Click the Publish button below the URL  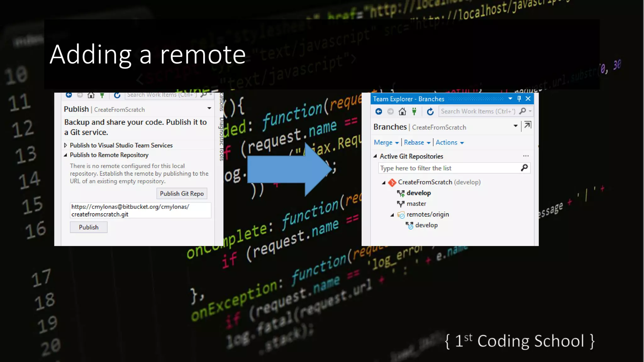[89, 227]
